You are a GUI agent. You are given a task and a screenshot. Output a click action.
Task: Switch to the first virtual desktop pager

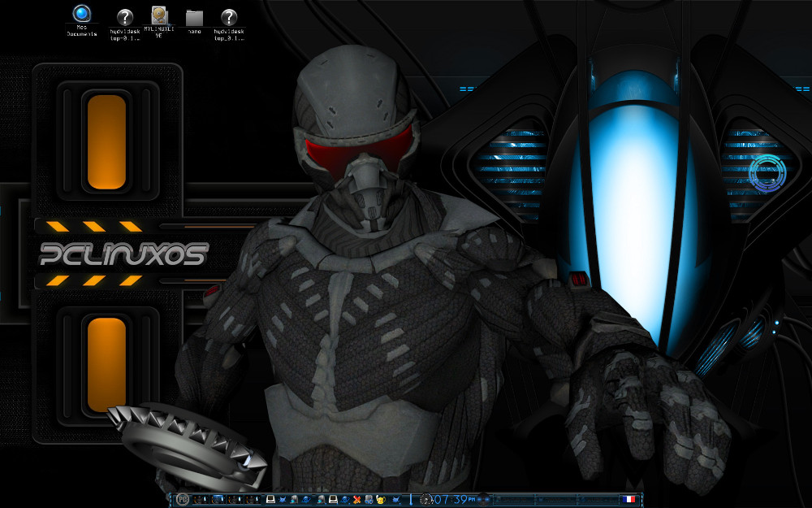pos(201,500)
